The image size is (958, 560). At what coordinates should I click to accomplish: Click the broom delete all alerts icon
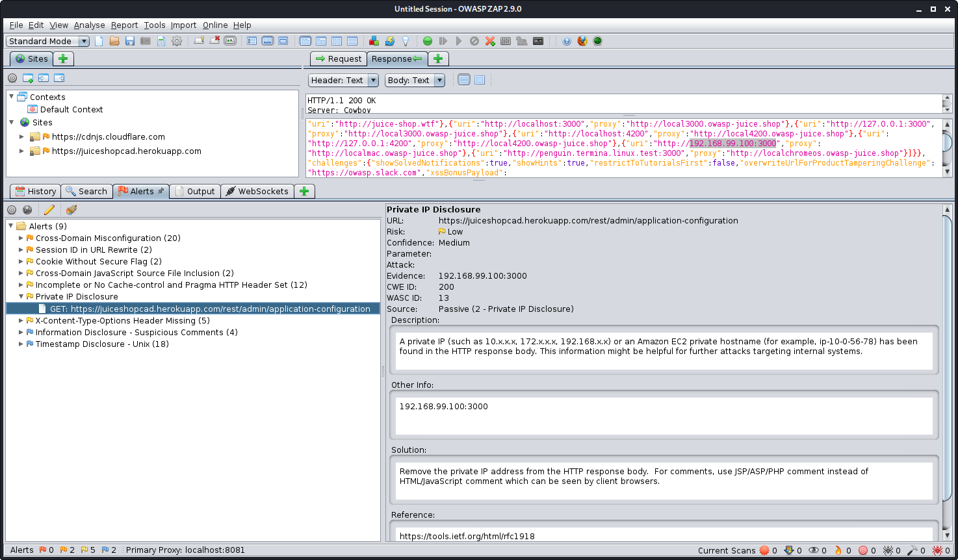click(71, 210)
